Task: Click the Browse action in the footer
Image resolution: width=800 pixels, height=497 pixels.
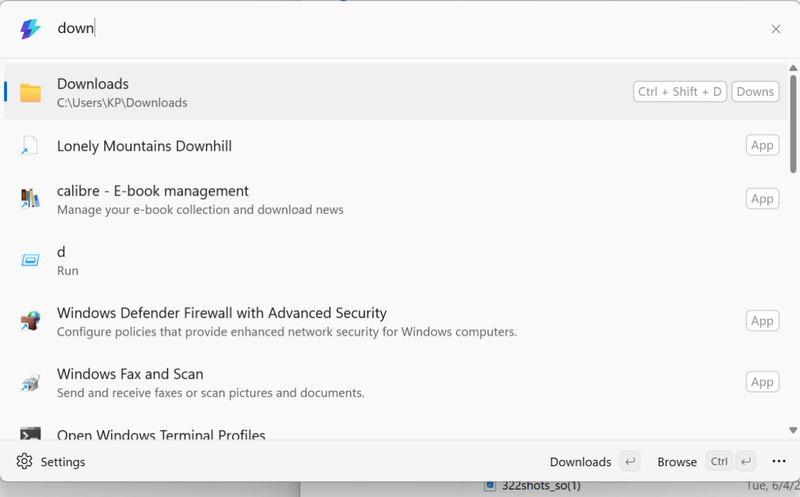Action: (x=677, y=462)
